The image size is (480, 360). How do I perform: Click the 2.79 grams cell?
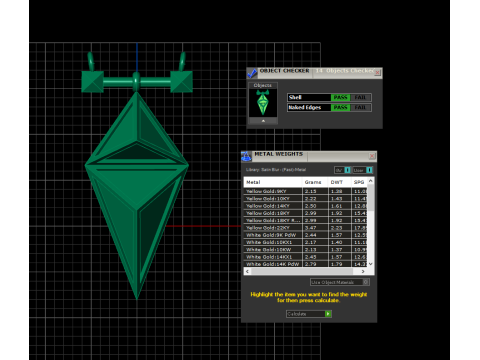(315, 264)
